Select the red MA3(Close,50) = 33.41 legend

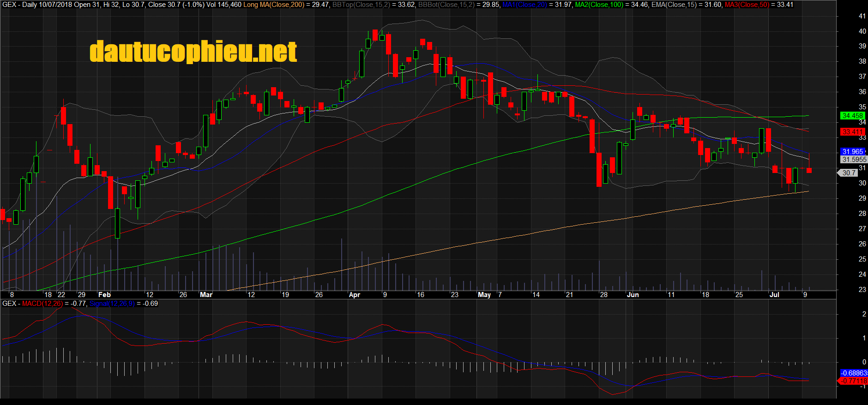click(759, 5)
